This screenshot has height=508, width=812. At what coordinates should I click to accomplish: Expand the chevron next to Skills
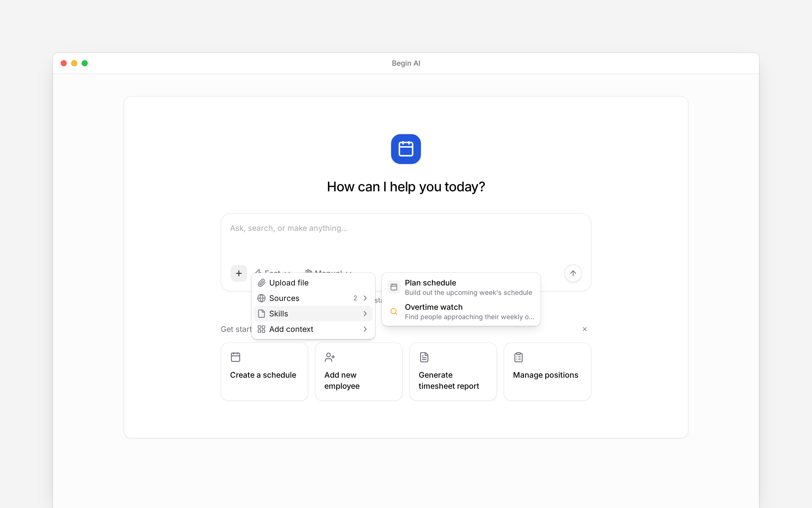point(365,314)
